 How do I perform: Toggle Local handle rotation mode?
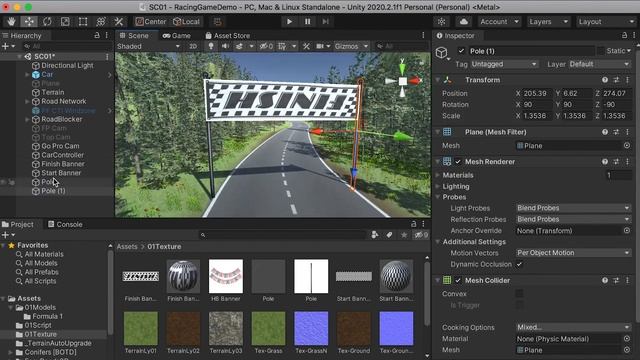[x=186, y=22]
